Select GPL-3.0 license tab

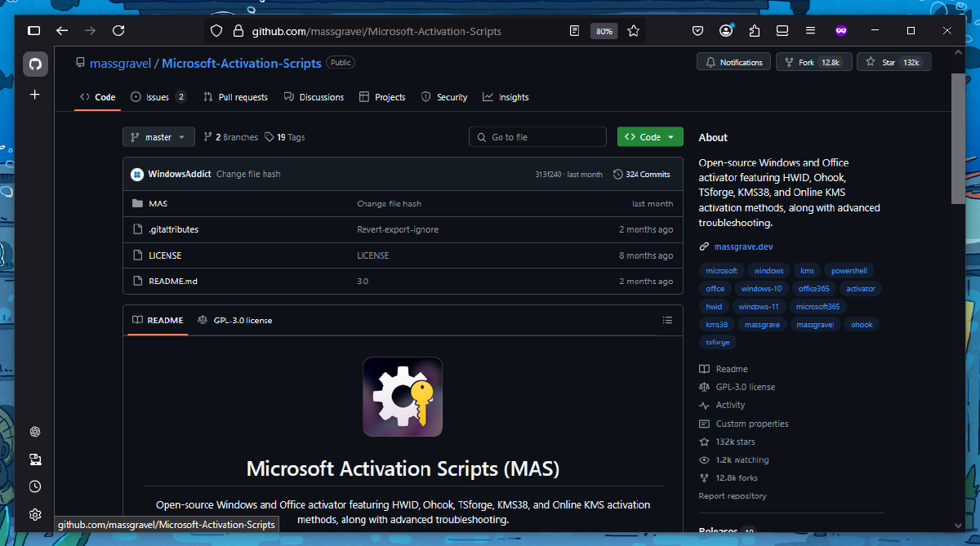point(235,320)
